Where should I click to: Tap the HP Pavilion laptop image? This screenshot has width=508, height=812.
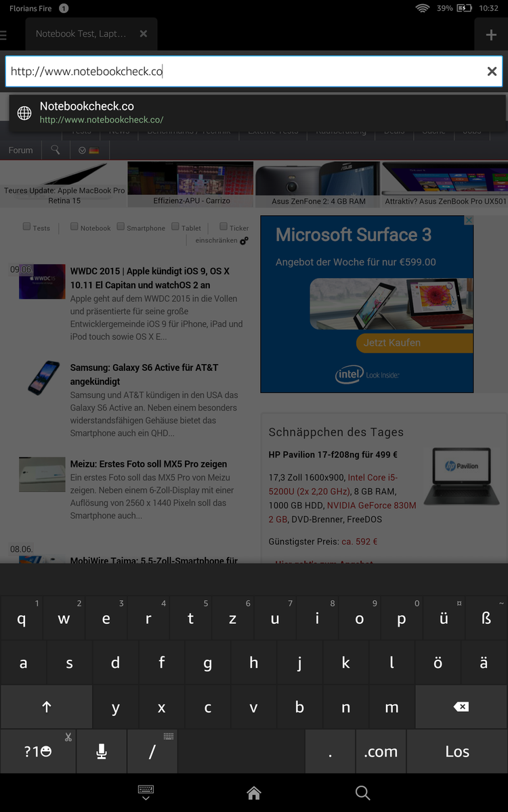(461, 476)
